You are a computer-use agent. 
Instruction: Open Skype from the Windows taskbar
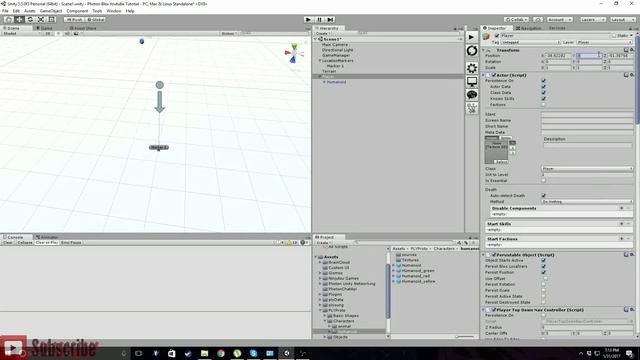(253, 353)
